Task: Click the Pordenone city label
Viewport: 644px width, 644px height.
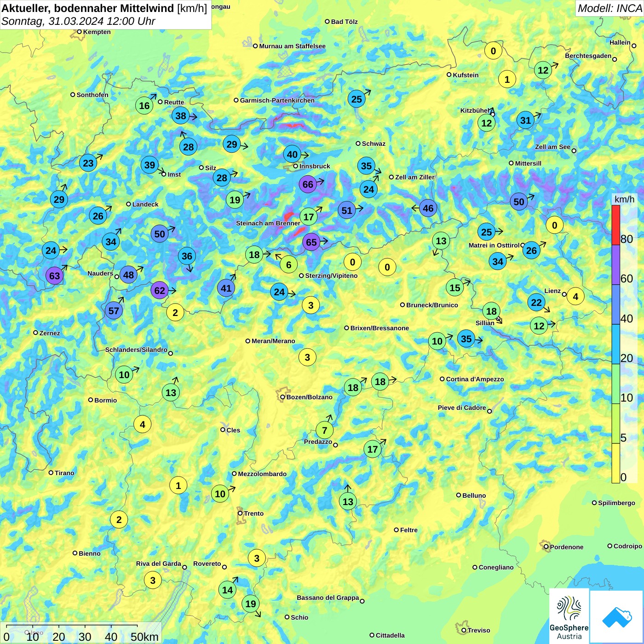Action: pos(567,547)
